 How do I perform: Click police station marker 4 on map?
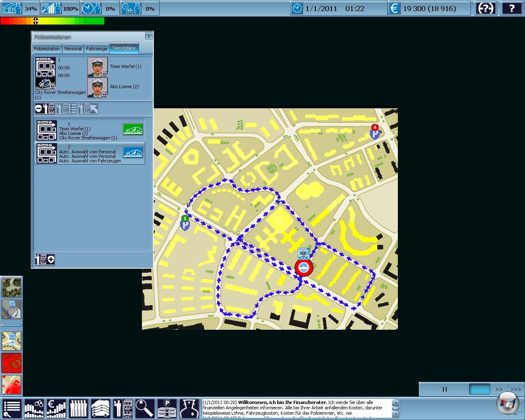coord(374,132)
